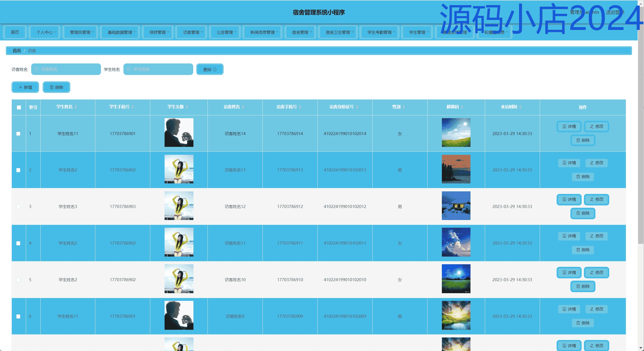Viewport: 644px width, 351px height.
Task: Expand 宿舍管理 dropdown menu
Action: 300,32
